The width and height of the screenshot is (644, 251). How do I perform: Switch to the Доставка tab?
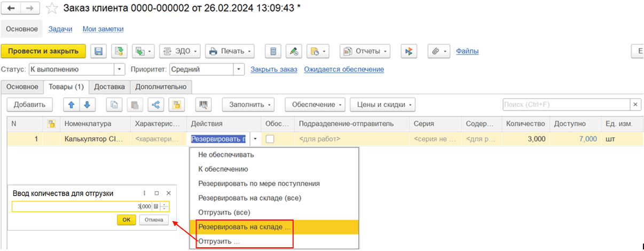(x=109, y=87)
